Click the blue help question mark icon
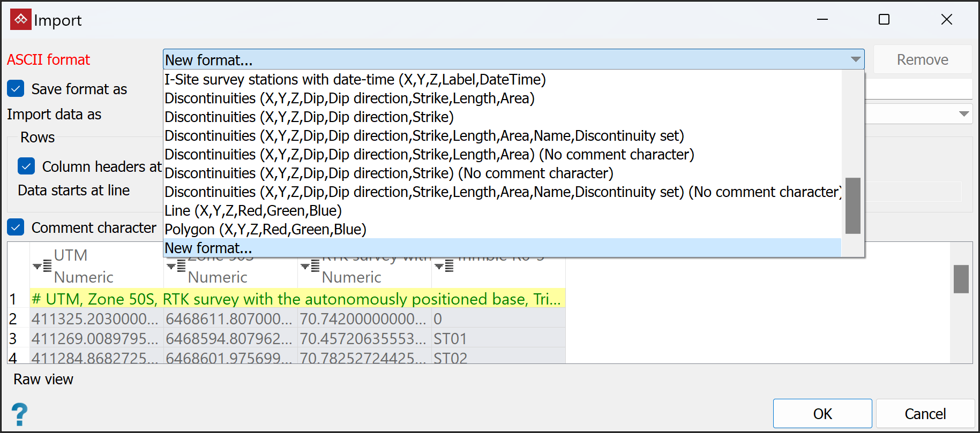This screenshot has width=980, height=433. click(19, 414)
